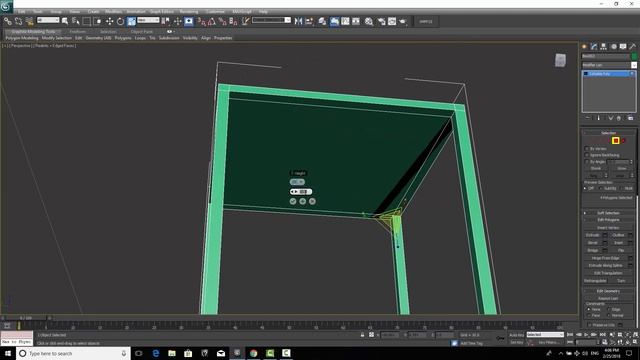Screen dimensions: 640x360
Task: Open Extrude settings box next to Extrude
Action: click(x=605, y=235)
